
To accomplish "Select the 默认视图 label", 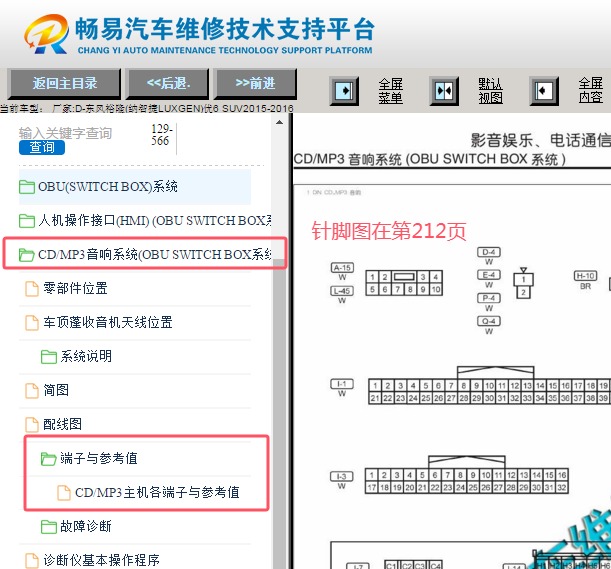I will [490, 91].
